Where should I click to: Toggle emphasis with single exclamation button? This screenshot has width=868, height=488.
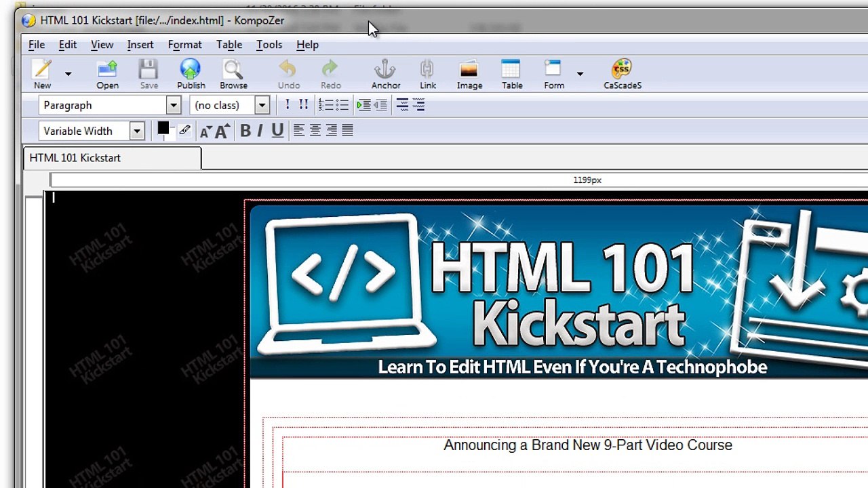(288, 105)
